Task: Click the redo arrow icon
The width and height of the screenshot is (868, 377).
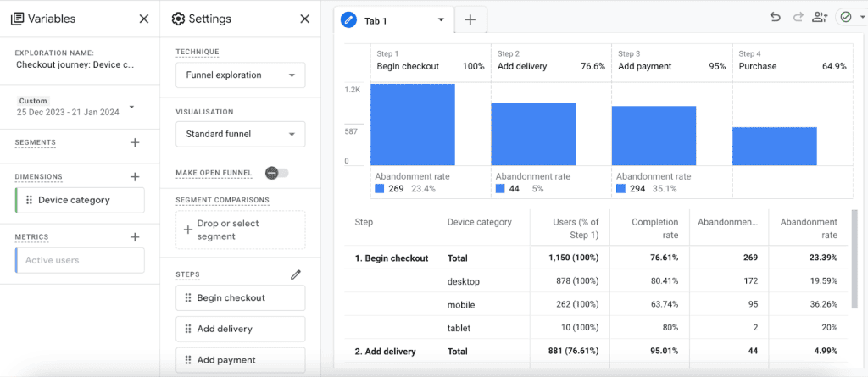Action: 798,17
